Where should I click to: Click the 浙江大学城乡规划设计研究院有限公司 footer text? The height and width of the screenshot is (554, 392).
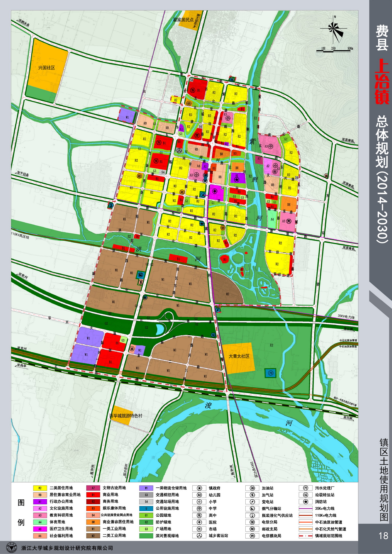67,548
